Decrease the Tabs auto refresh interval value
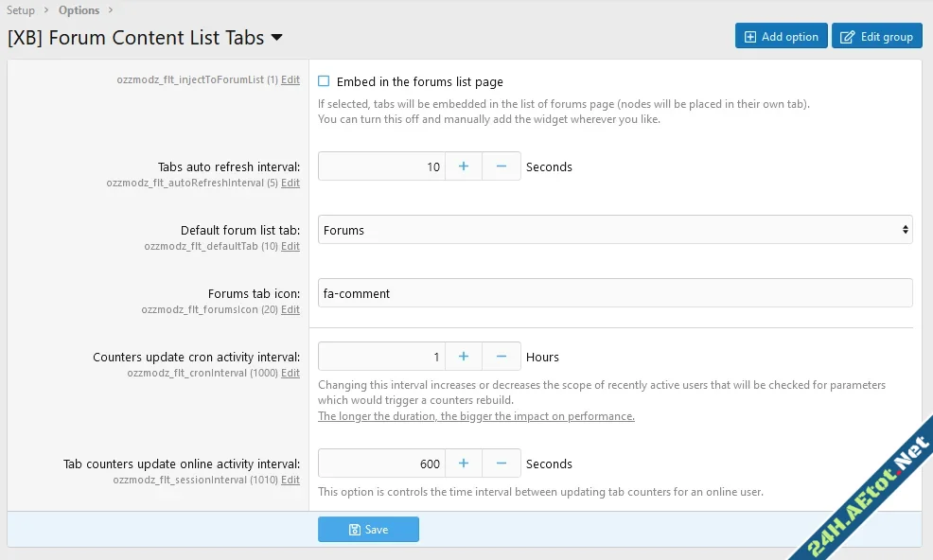 (x=502, y=166)
